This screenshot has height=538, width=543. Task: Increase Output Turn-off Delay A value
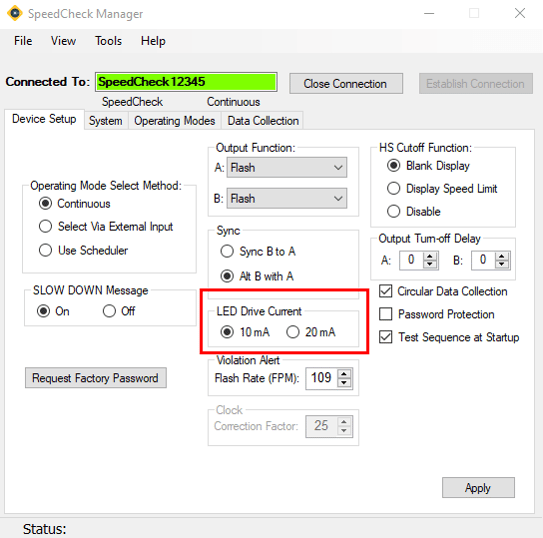click(x=430, y=257)
